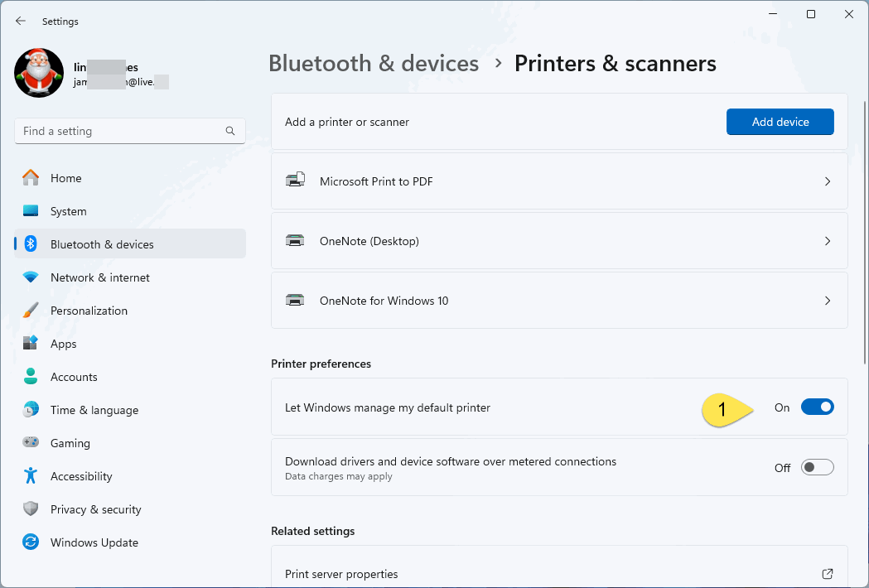Open Privacy & security settings
This screenshot has width=869, height=588.
pos(130,509)
